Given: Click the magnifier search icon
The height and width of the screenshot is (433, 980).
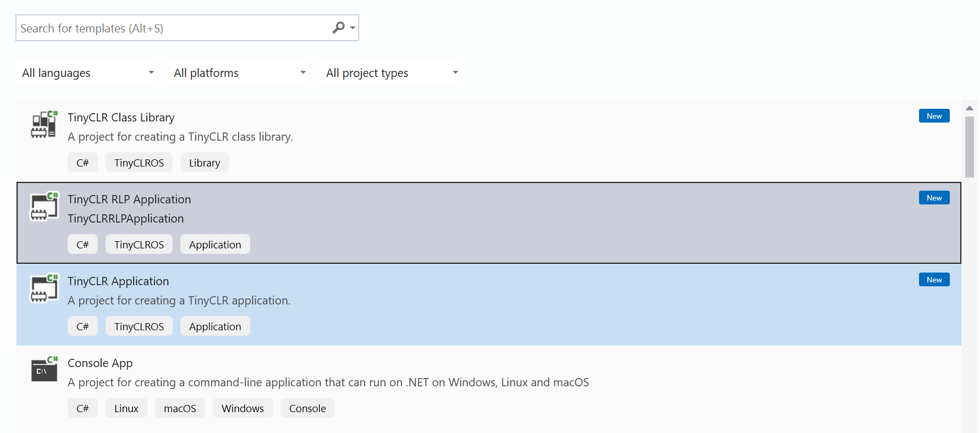Looking at the screenshot, I should click(x=338, y=27).
